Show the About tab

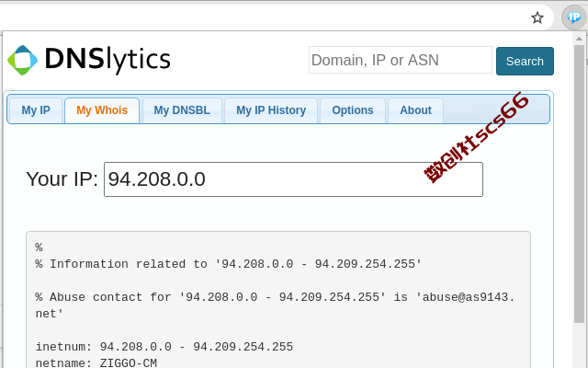415,110
